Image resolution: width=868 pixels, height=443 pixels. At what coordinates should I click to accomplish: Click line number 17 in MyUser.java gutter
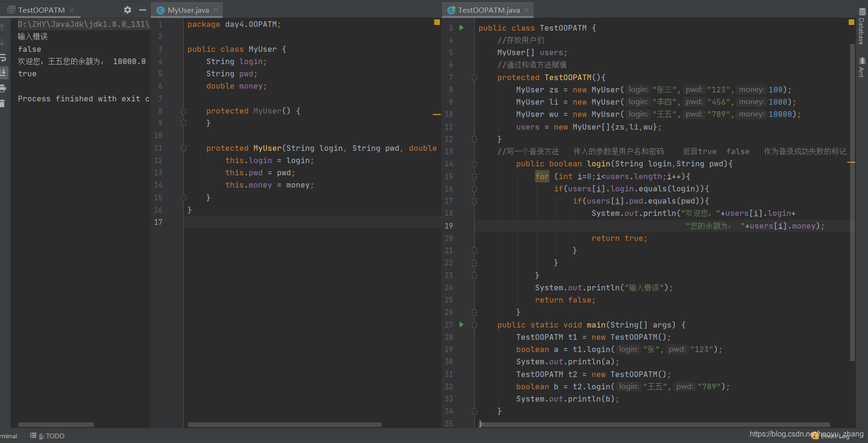click(x=158, y=222)
